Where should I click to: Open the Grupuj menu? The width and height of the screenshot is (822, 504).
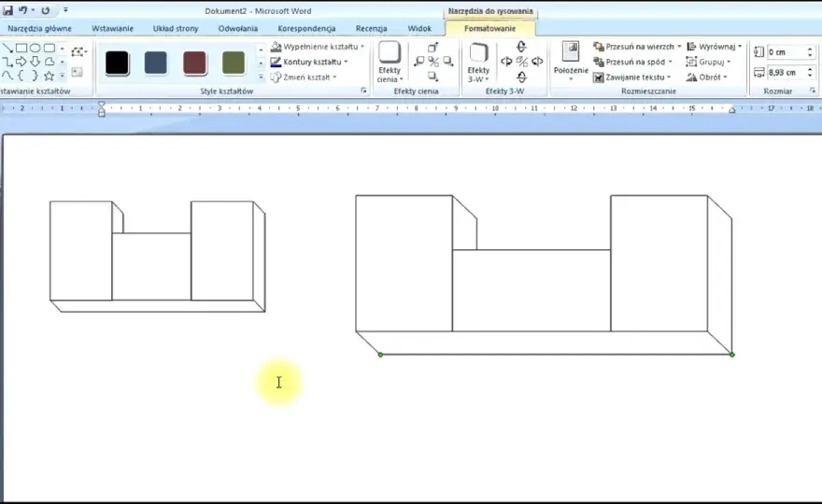tap(708, 62)
